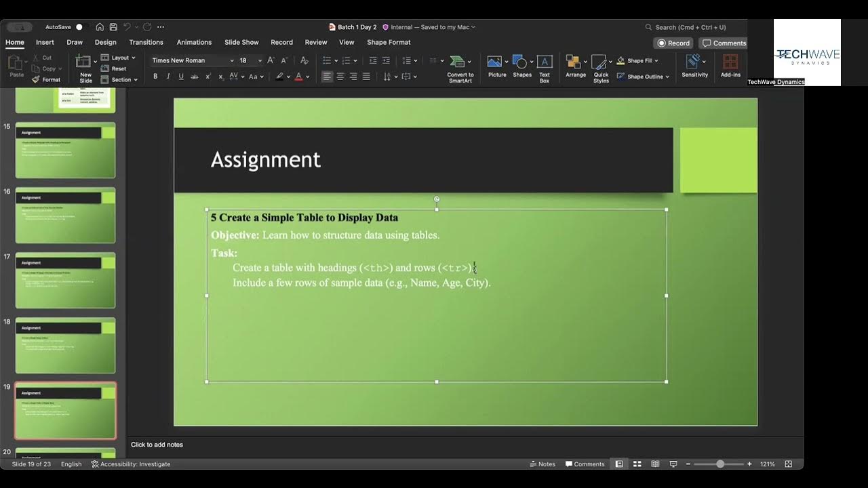The width and height of the screenshot is (868, 488).
Task: Toggle Bold formatting
Action: pyautogui.click(x=155, y=77)
